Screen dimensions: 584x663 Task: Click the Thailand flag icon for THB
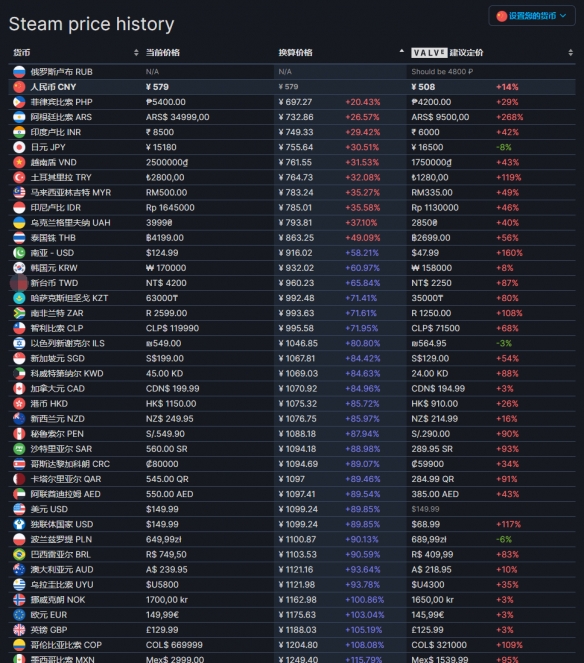[19, 238]
